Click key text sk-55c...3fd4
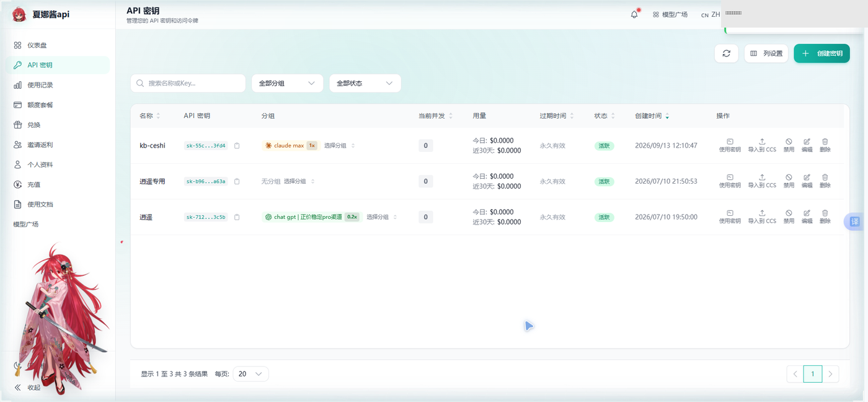The height and width of the screenshot is (402, 868). pos(206,146)
